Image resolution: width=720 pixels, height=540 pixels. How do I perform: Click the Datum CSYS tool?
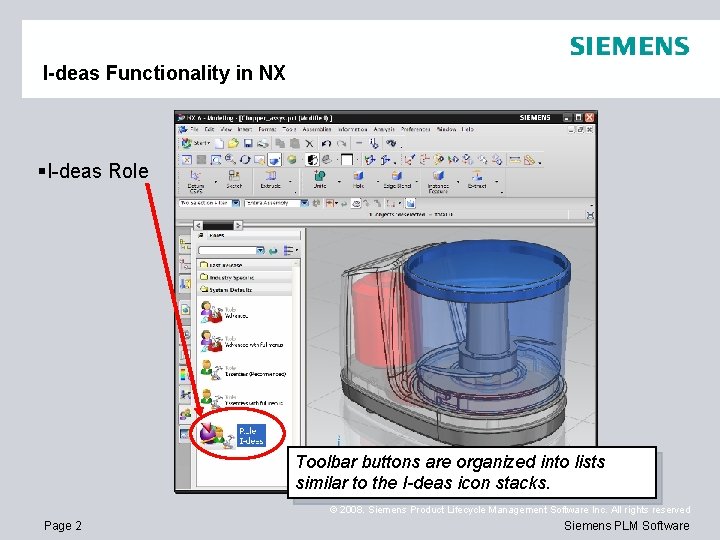click(x=196, y=181)
